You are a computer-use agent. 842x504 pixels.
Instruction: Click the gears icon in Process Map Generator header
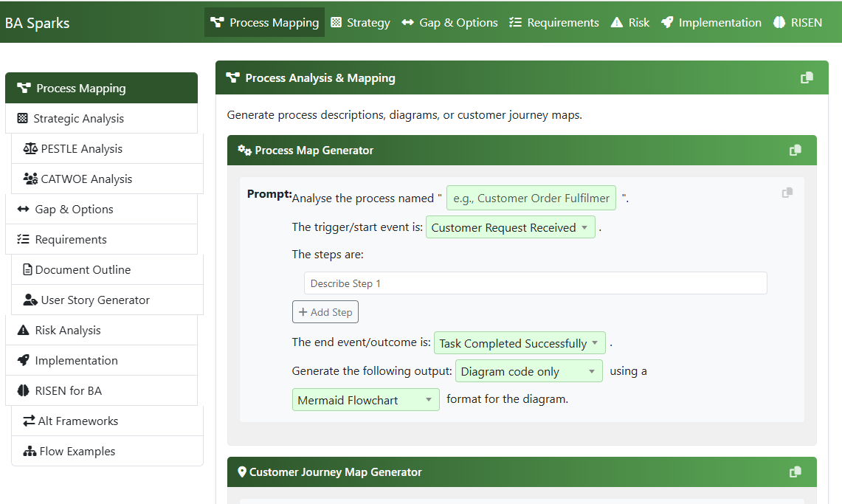click(x=244, y=151)
